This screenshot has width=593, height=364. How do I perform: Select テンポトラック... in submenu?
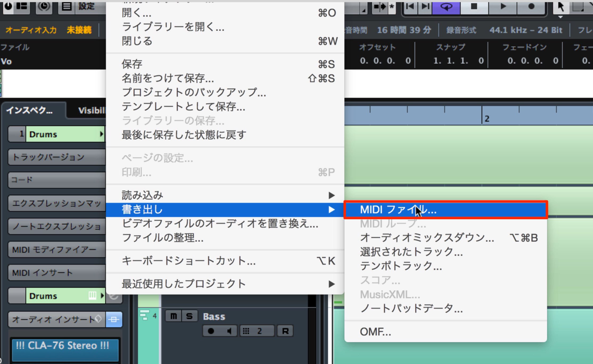[446, 266]
